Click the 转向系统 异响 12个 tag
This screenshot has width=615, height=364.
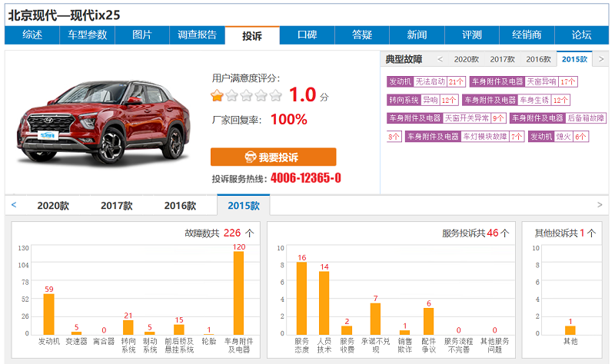422,100
